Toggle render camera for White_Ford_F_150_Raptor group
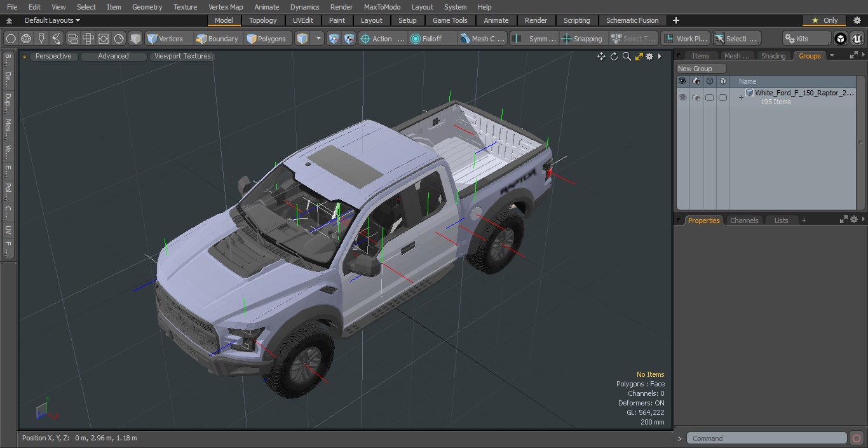Image resolution: width=868 pixels, height=448 pixels. click(x=696, y=97)
